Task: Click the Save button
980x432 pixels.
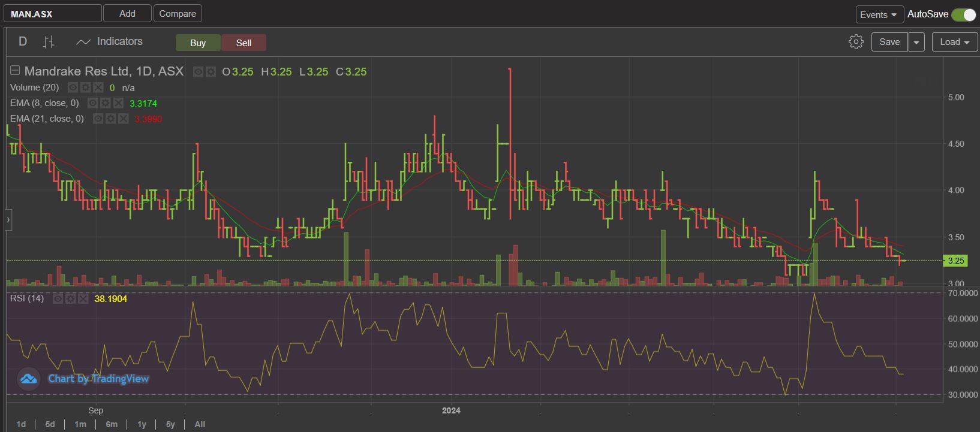Action: [889, 42]
